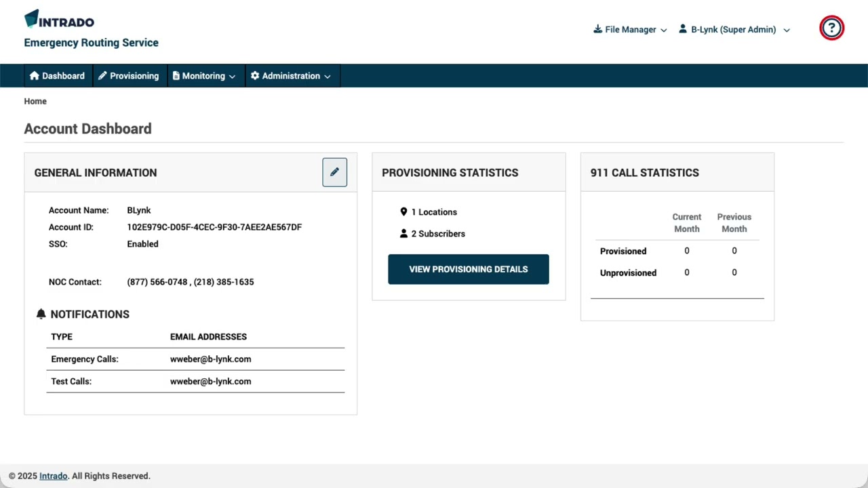The image size is (868, 488).
Task: Click the NOC Contact phone numbers
Action: pyautogui.click(x=191, y=282)
